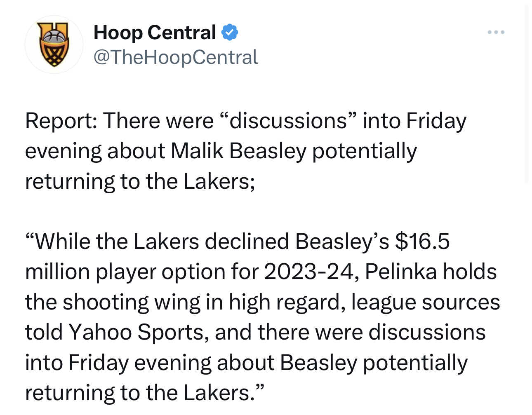Click the word "While" opening the quote
This screenshot has width=532, height=415.
pos(63,241)
